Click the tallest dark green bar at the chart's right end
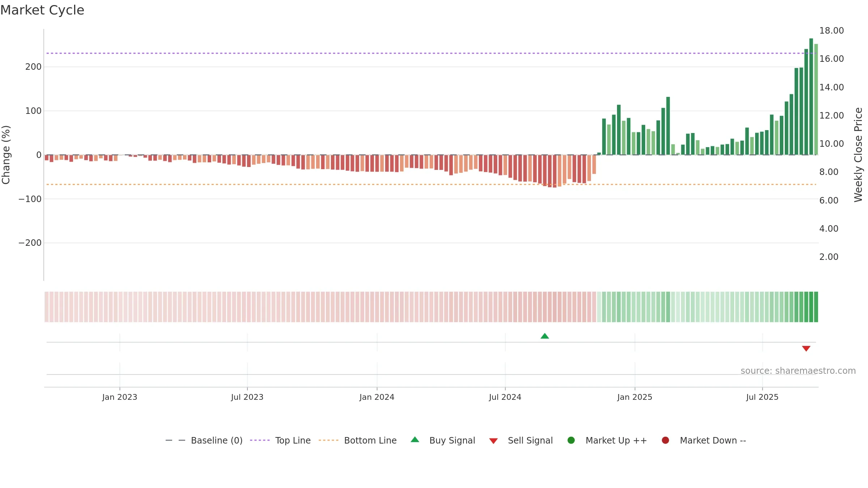 811,97
